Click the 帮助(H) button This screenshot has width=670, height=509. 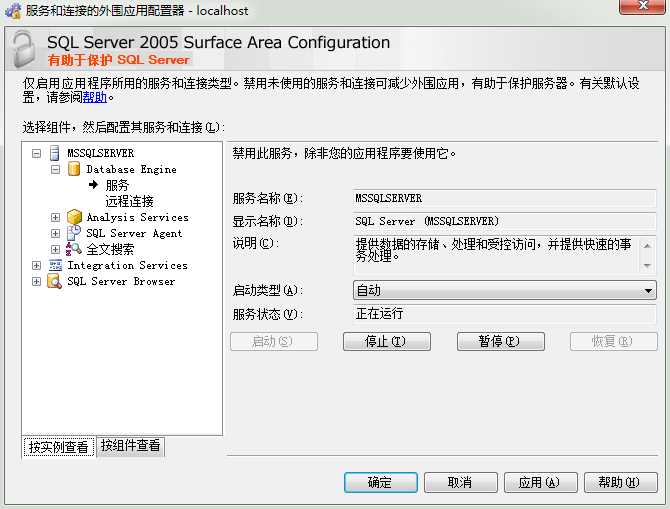click(x=620, y=483)
